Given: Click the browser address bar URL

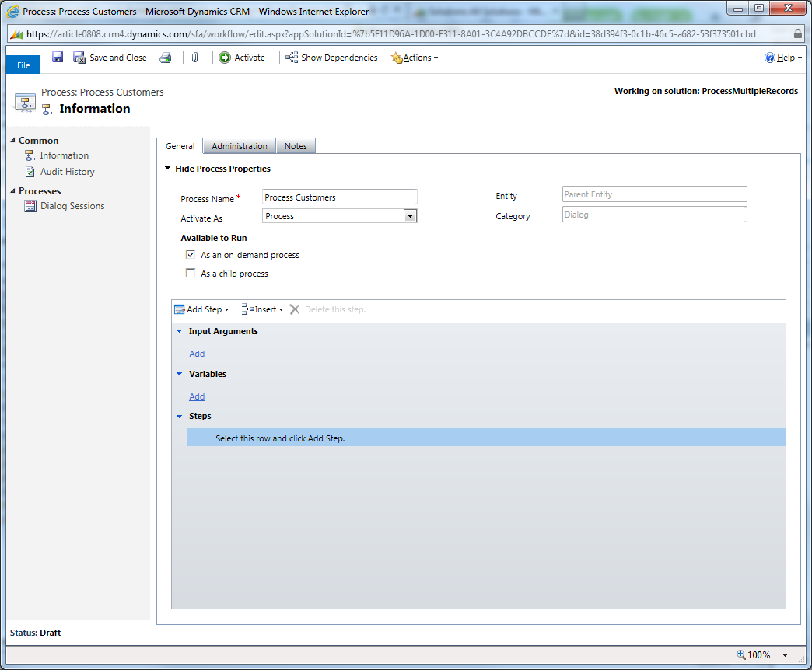Looking at the screenshot, I should 391,34.
